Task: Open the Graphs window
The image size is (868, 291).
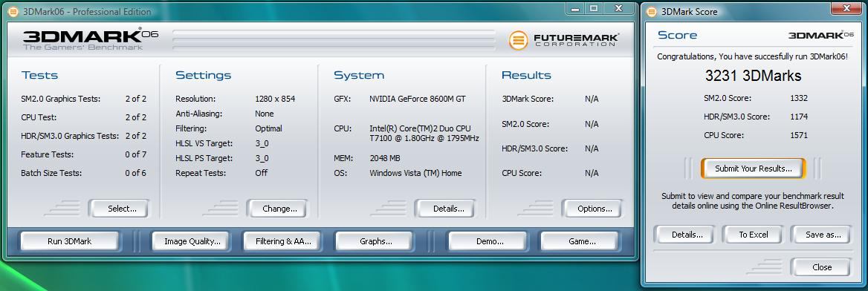Action: 375,241
